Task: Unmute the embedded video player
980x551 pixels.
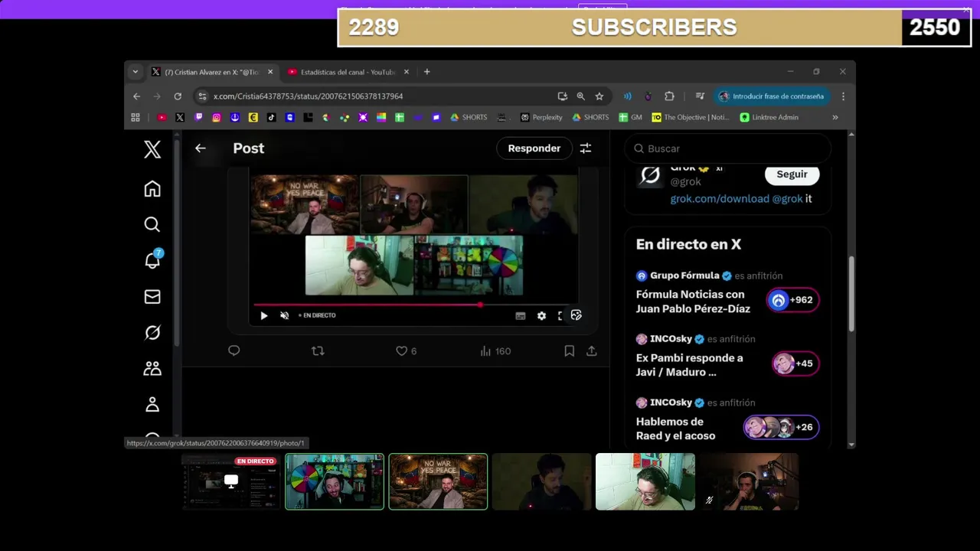Action: (284, 315)
